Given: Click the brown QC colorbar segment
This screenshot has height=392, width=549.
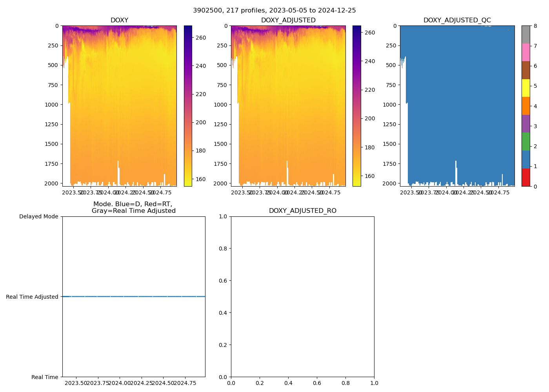Looking at the screenshot, I should 525,70.
